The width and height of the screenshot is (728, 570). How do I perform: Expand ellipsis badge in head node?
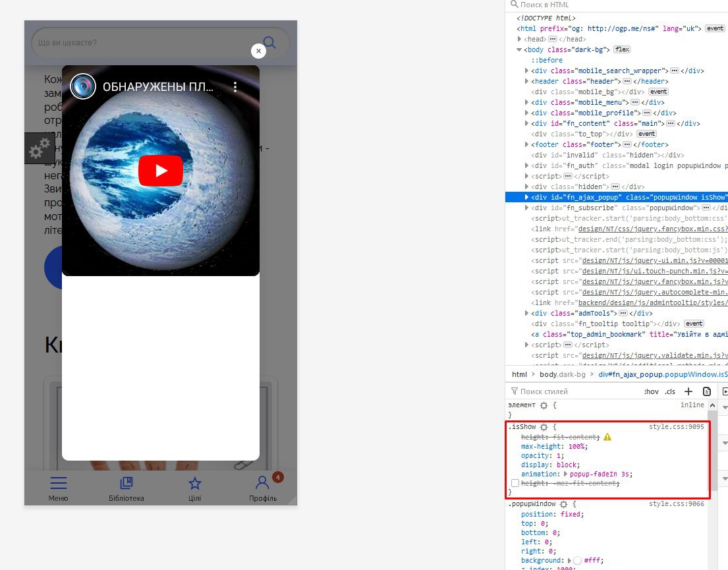click(x=553, y=39)
